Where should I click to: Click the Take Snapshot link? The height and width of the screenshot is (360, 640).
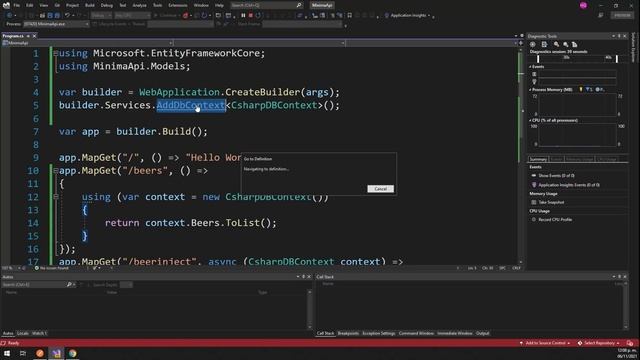[x=551, y=202]
